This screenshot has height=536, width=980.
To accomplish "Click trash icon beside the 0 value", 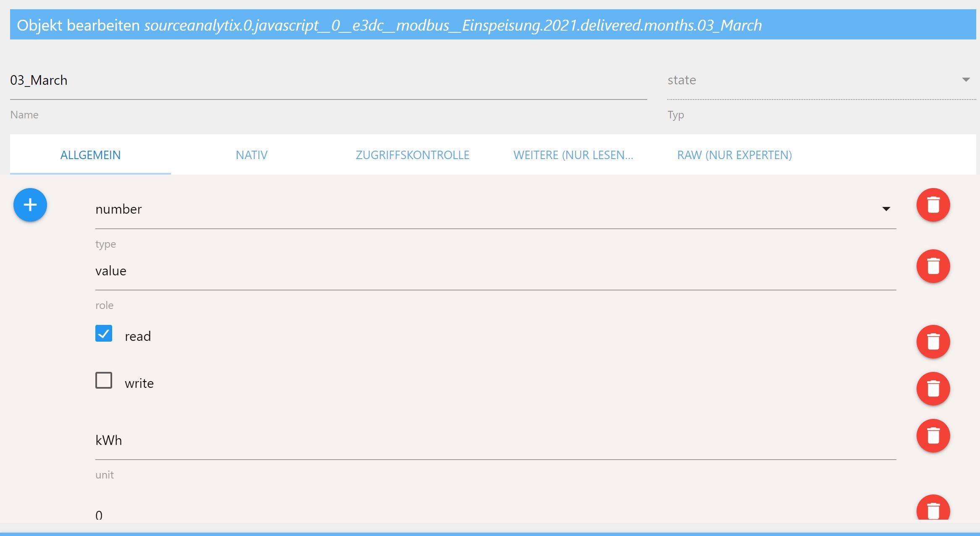I will (933, 510).
